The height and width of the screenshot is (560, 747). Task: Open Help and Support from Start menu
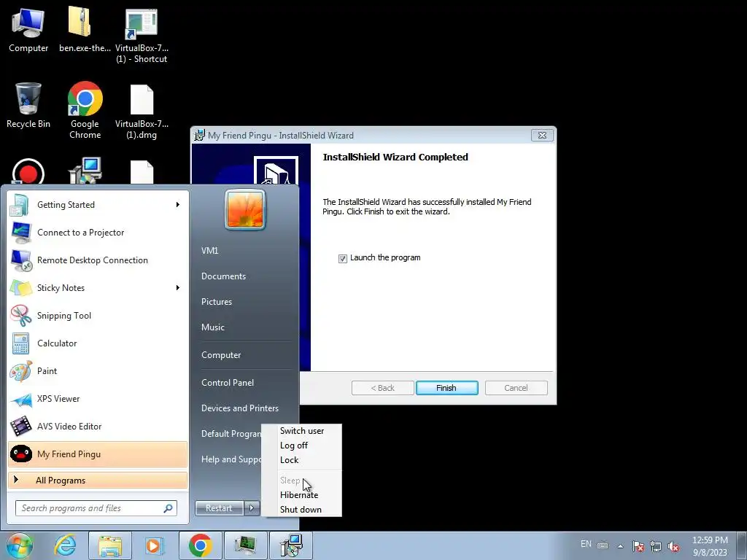(231, 459)
